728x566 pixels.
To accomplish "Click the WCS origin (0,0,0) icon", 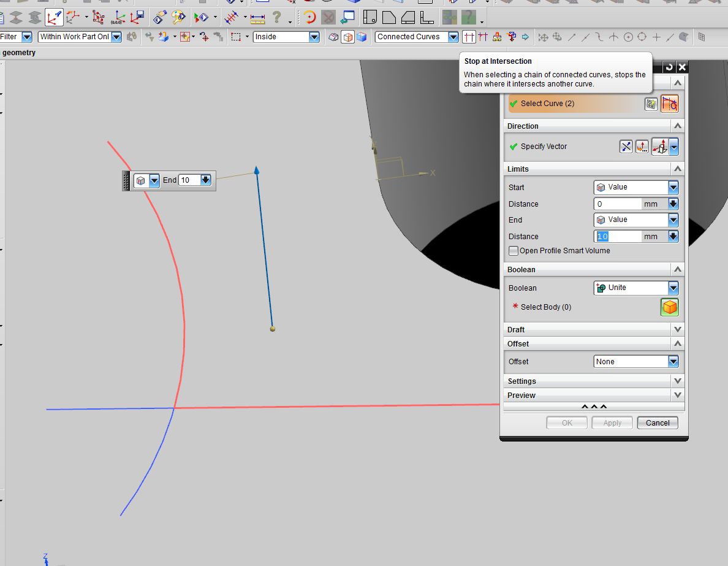I will (118, 18).
